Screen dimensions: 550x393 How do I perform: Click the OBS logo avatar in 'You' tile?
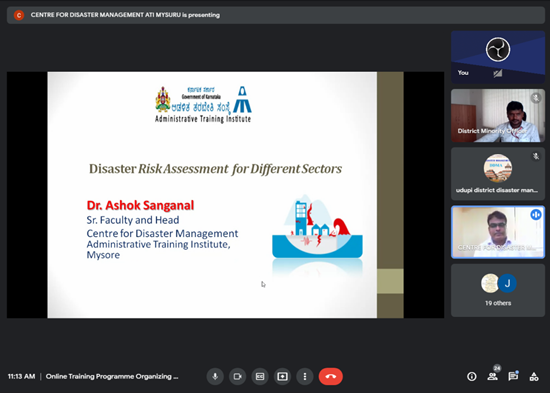[x=498, y=49]
